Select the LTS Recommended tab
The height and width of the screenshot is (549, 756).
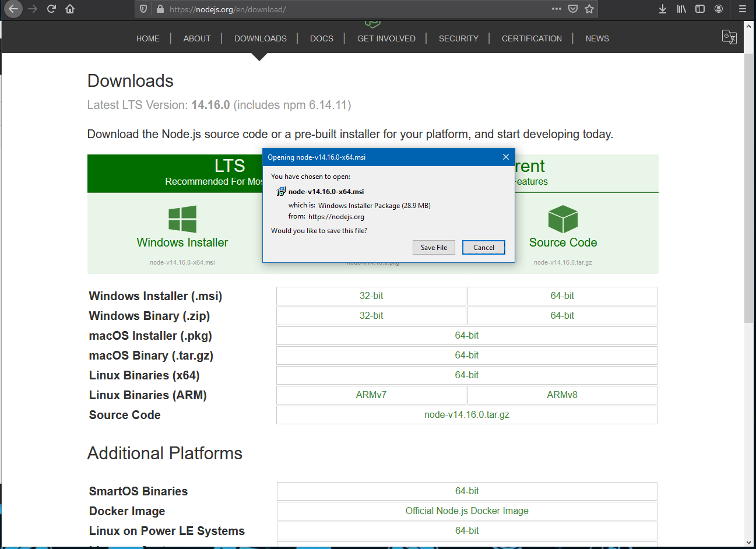point(175,173)
